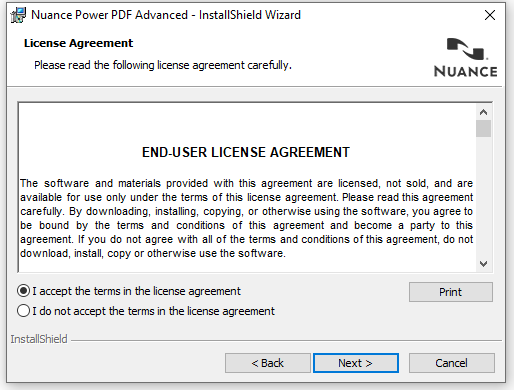Click the Nuance logo
The width and height of the screenshot is (514, 390).
point(465,57)
